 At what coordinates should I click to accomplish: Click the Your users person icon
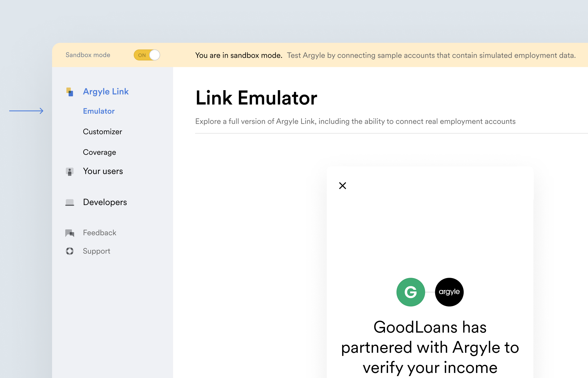click(70, 171)
